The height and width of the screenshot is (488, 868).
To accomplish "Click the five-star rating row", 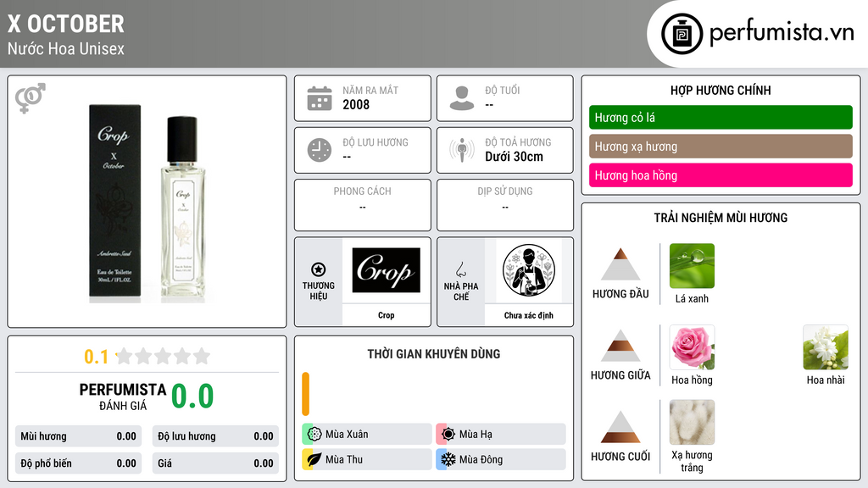I will (164, 356).
